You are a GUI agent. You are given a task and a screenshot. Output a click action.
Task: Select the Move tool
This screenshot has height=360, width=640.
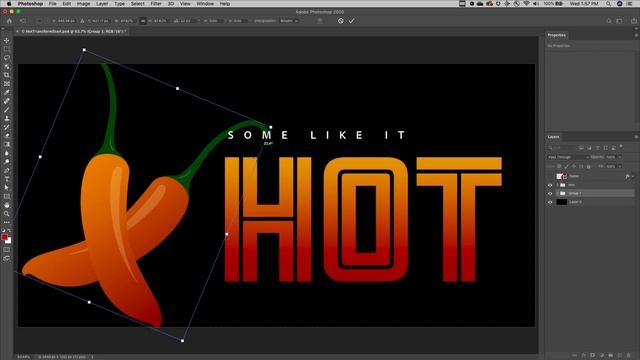point(7,40)
